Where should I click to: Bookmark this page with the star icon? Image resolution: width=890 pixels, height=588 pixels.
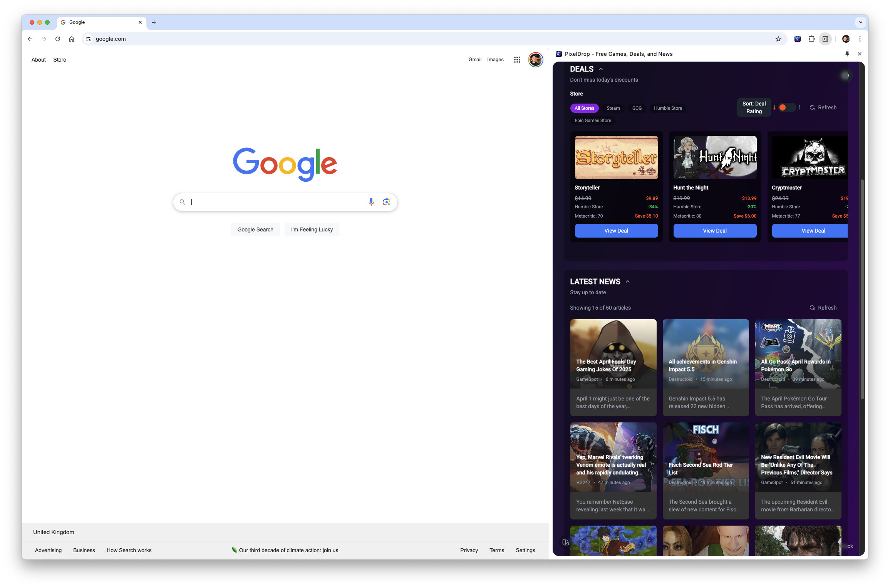pos(778,39)
